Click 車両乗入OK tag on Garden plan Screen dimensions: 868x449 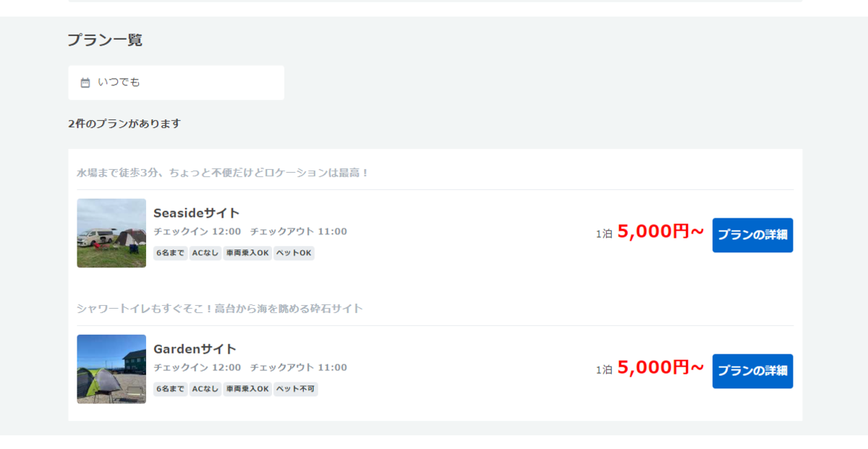point(247,389)
